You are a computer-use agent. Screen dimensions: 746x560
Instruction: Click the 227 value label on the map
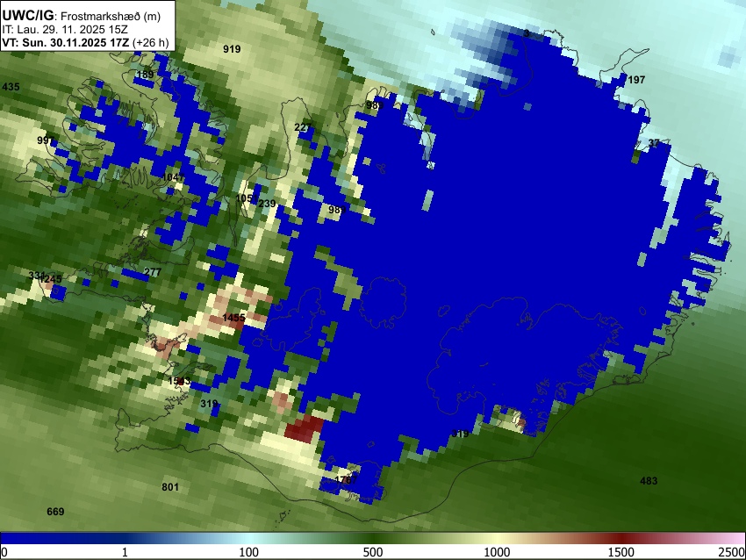pos(303,127)
